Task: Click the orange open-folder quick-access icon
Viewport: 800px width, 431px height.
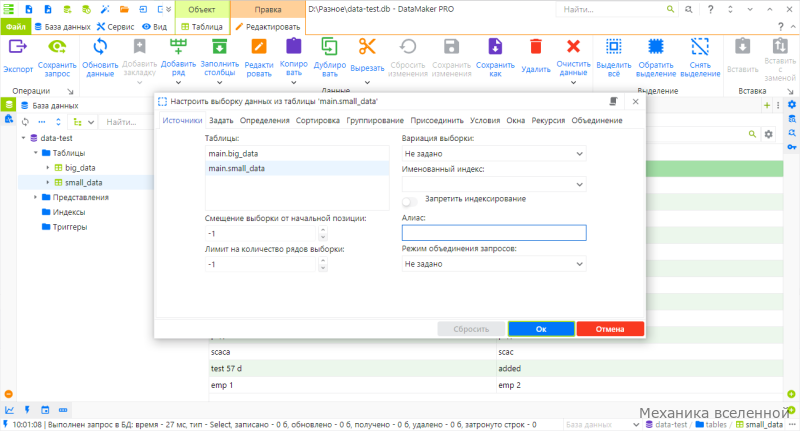Action: (124, 9)
